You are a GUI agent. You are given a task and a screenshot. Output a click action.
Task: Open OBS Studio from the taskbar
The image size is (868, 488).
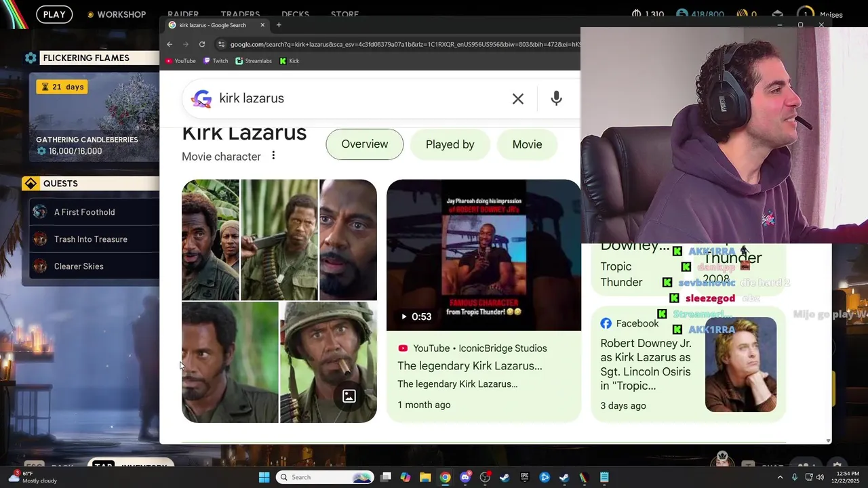(485, 477)
